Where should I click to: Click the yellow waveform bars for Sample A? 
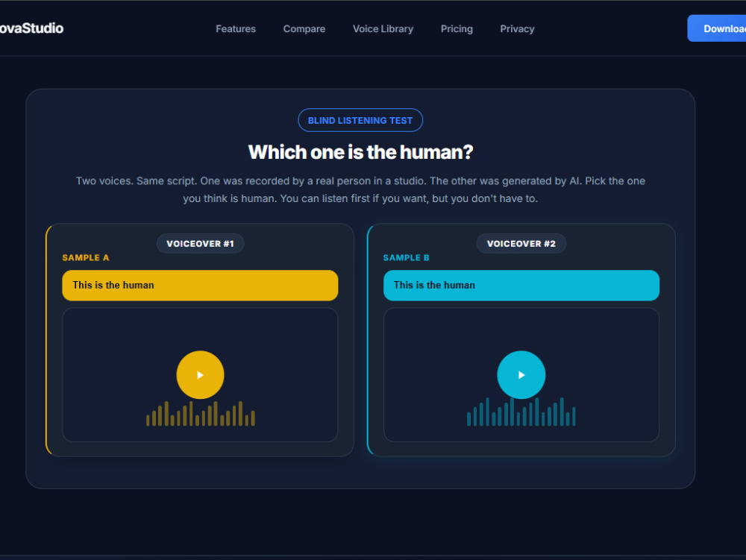(x=200, y=414)
